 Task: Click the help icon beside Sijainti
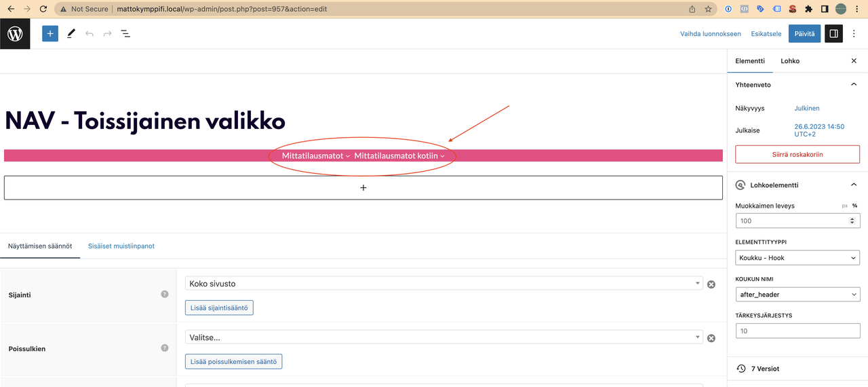(x=165, y=295)
